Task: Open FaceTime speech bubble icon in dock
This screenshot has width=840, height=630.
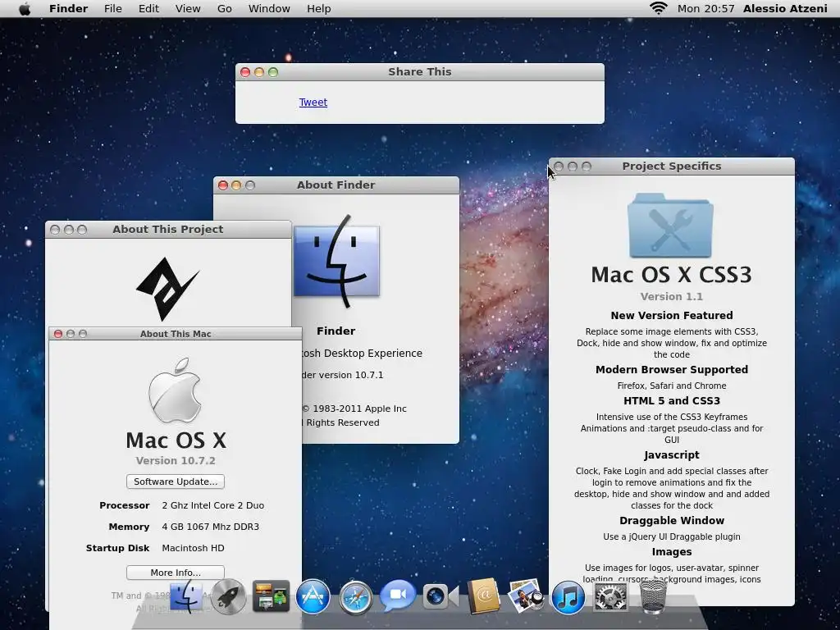Action: [398, 596]
